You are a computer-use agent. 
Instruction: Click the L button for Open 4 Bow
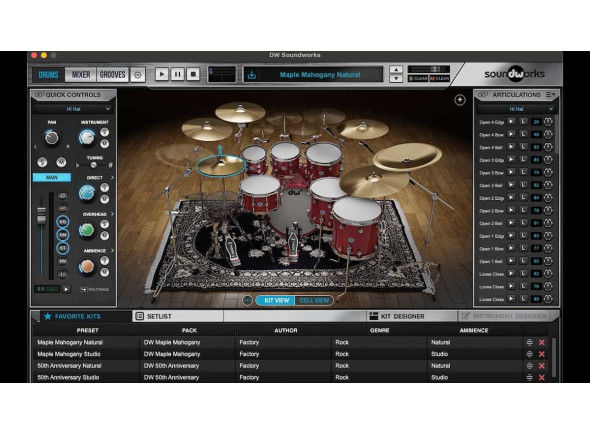(x=523, y=134)
